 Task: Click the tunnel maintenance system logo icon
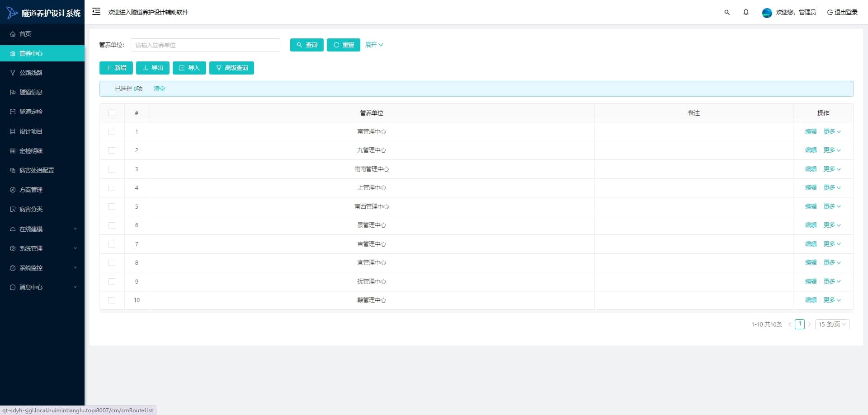(12, 13)
